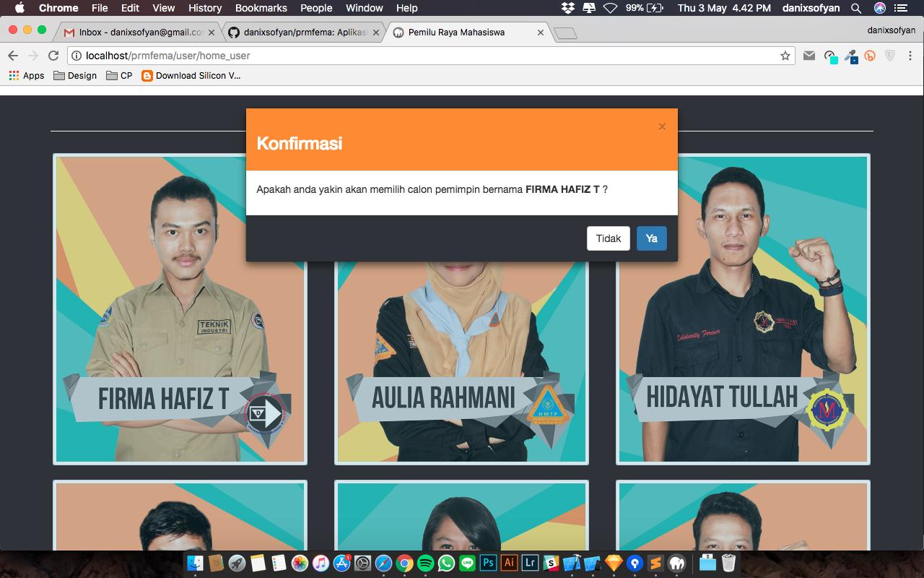Open Spotify from the Dock
This screenshot has height=578, width=924.
pyautogui.click(x=426, y=563)
